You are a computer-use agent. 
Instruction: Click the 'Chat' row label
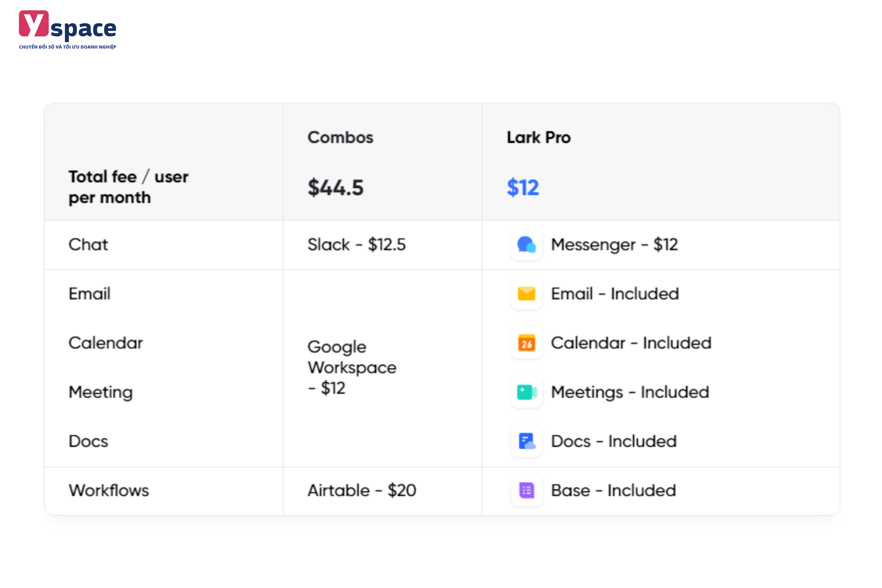[88, 245]
